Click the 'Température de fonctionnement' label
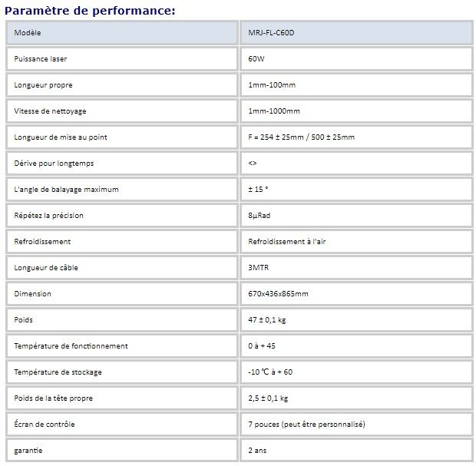Viewport: 476px width, 466px height. tap(71, 346)
